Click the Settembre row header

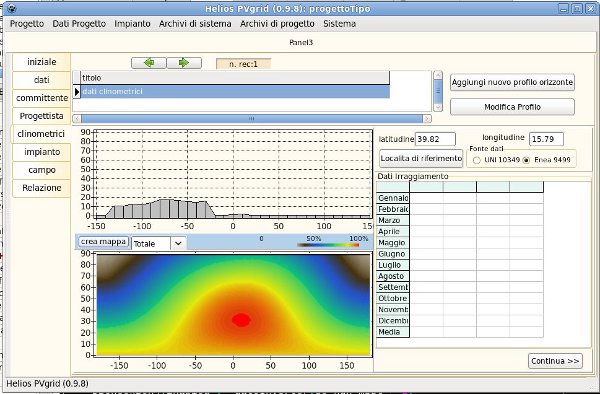pos(393,287)
